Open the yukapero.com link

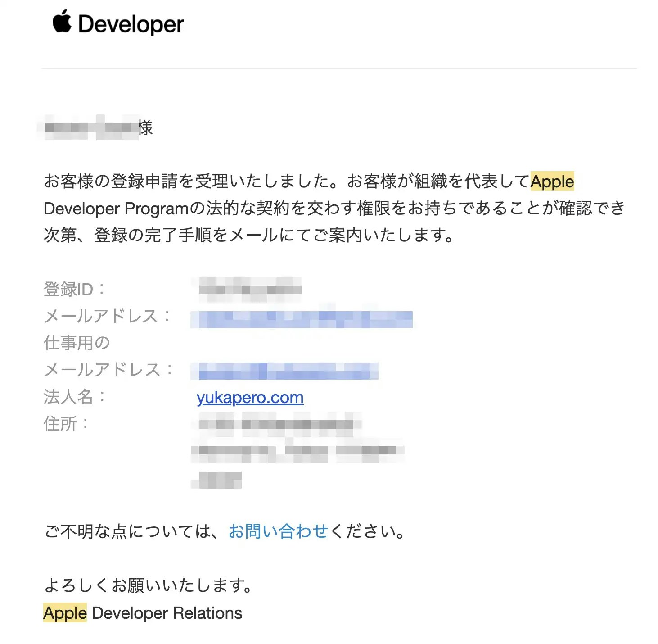coord(250,398)
